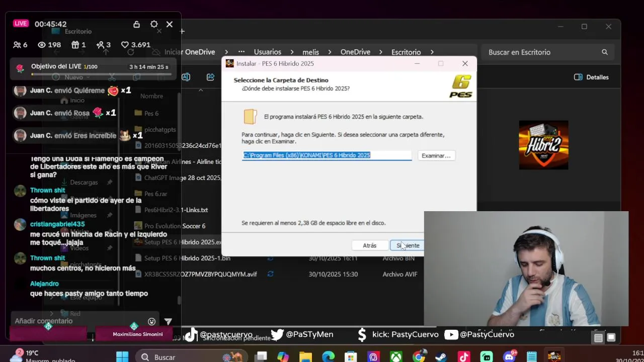Click Juan C. envió Eres increíble notification
Screen dimensions: 644x362
[x=78, y=136]
